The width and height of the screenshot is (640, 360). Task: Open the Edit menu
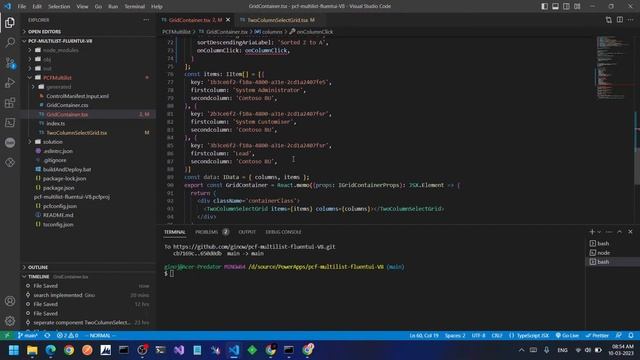(37, 7)
